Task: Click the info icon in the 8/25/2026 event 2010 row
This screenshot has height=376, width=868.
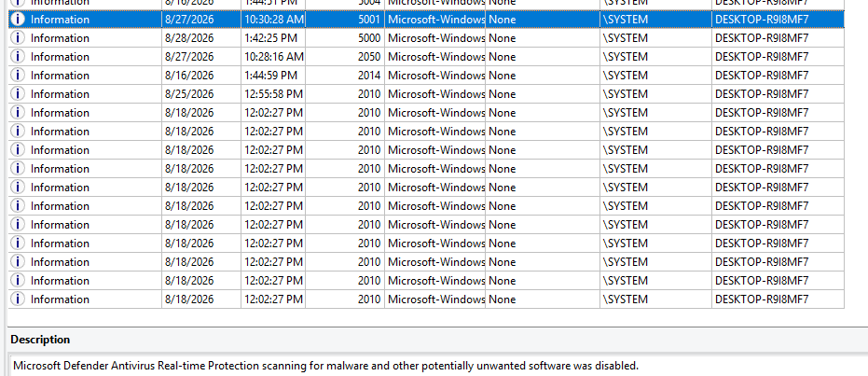Action: [18, 94]
